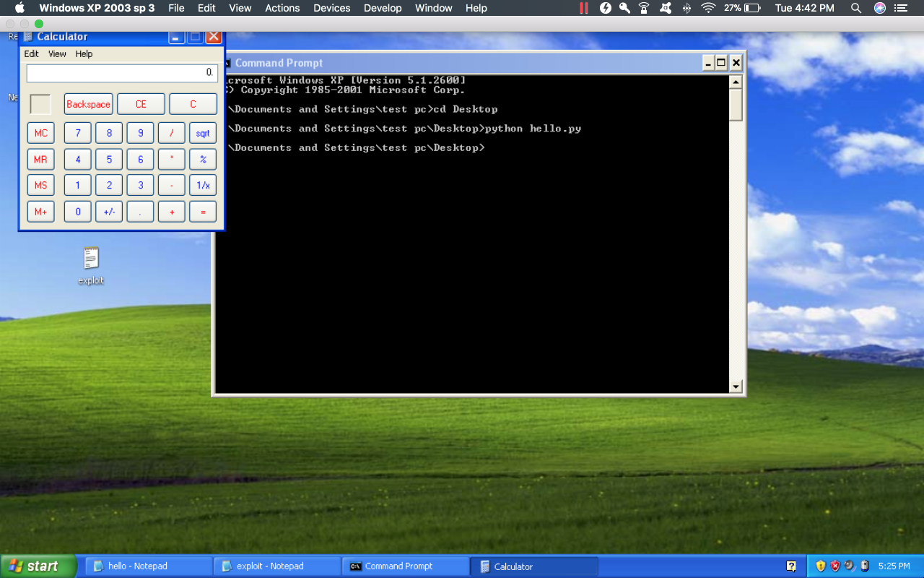924x578 pixels.
Task: Click the Mac battery status icon
Action: tap(753, 8)
